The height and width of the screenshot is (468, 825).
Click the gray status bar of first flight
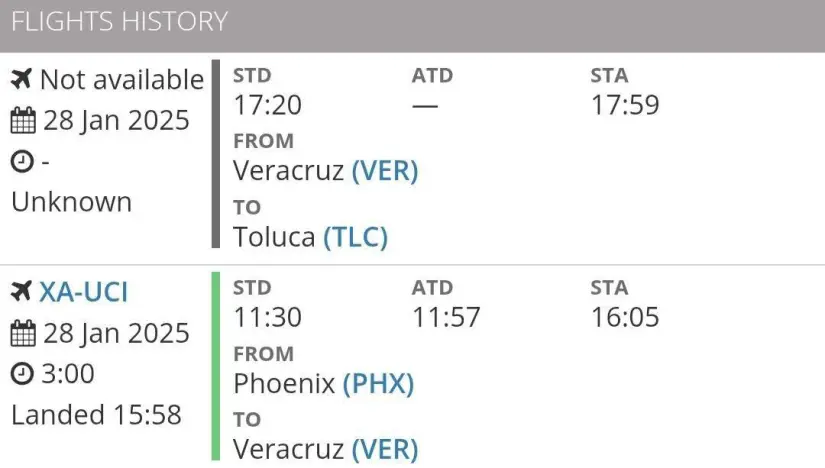pos(216,153)
